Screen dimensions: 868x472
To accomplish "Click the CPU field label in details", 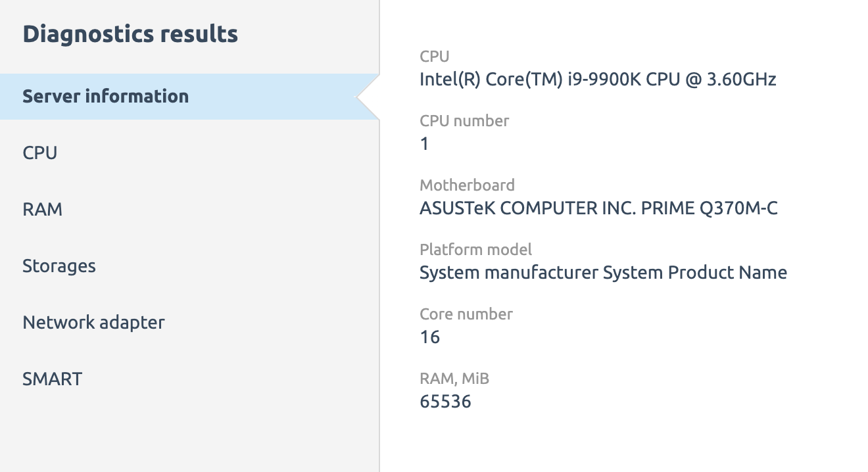I will (x=435, y=57).
